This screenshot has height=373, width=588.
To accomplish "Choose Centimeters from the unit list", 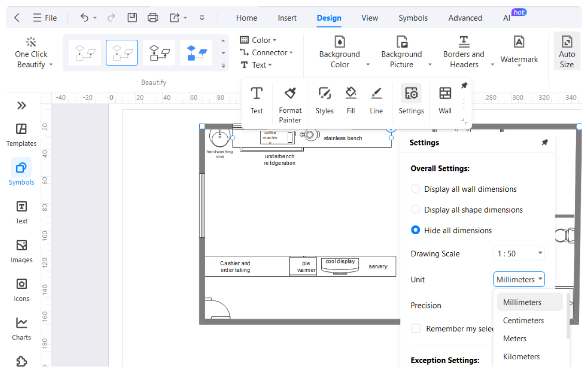I will point(530,320).
